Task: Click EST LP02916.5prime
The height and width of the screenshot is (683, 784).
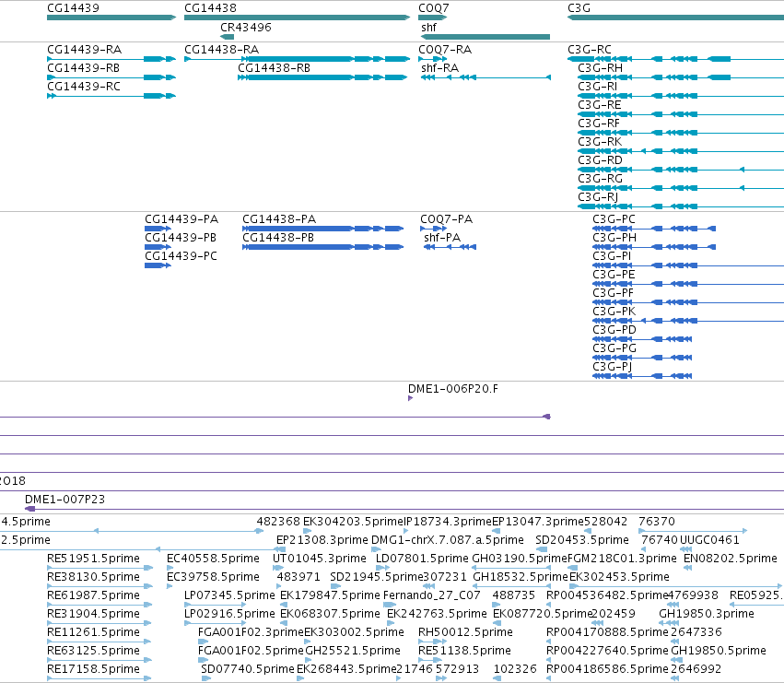Action: pyautogui.click(x=229, y=614)
